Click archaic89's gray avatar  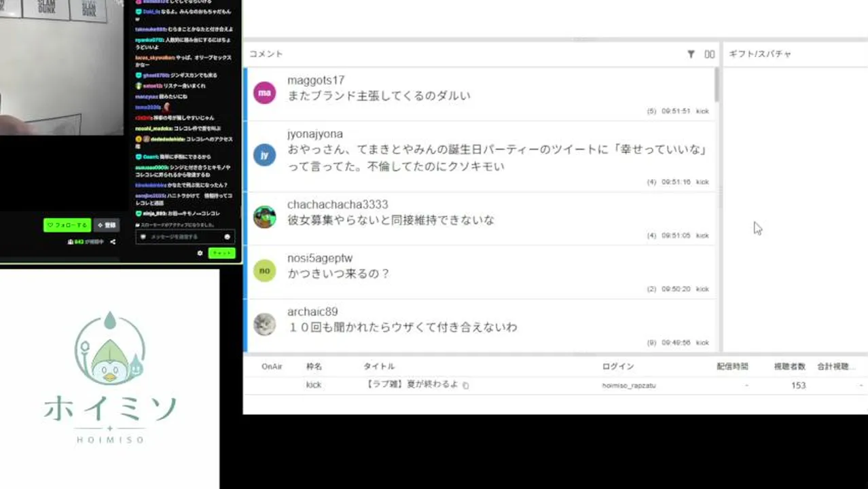click(265, 324)
